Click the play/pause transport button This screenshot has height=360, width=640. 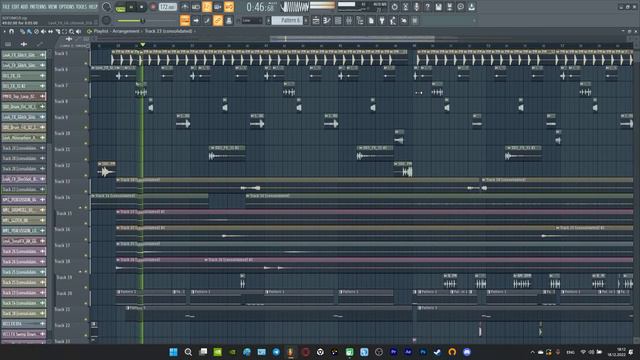click(x=131, y=7)
